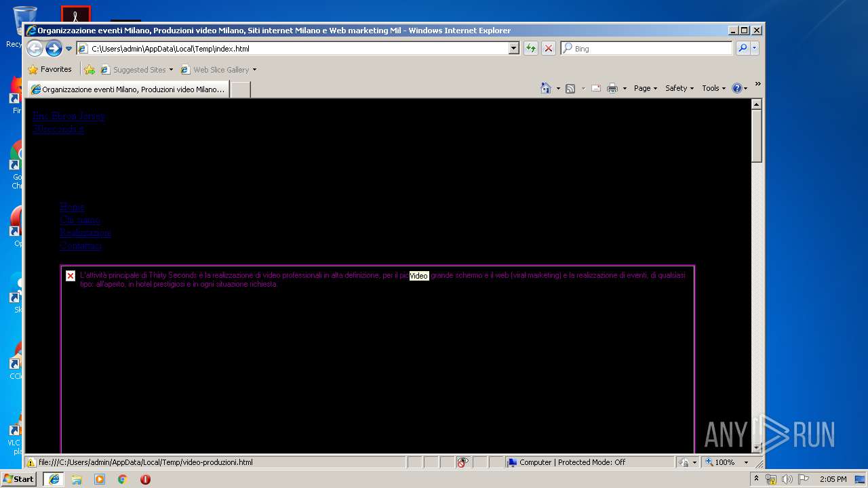Open the Tools menu

713,88
